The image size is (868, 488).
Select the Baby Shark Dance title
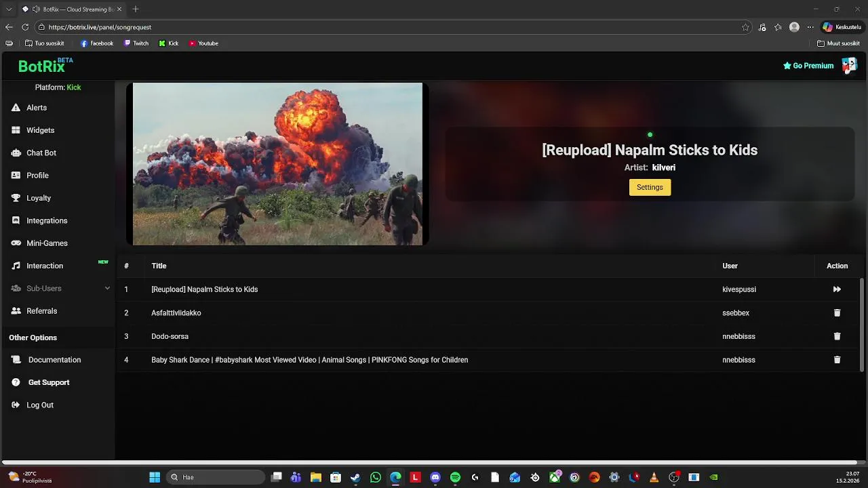click(309, 360)
